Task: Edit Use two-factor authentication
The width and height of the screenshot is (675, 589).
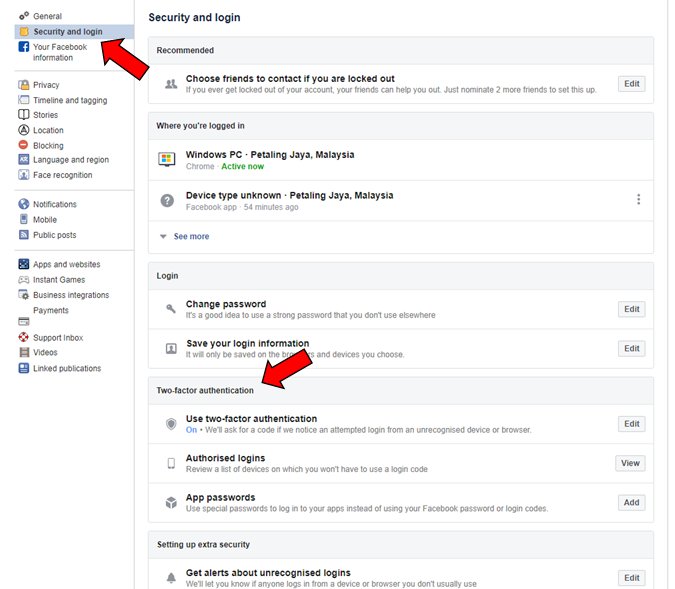Action: (x=632, y=424)
